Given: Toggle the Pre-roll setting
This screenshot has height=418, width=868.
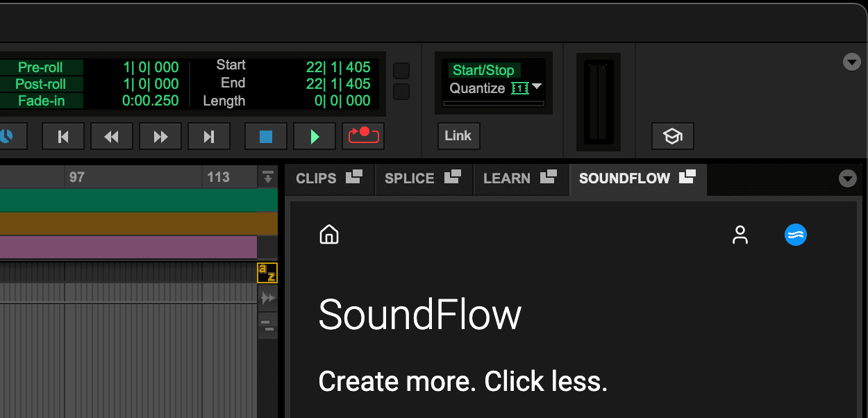Looking at the screenshot, I should click(x=40, y=67).
